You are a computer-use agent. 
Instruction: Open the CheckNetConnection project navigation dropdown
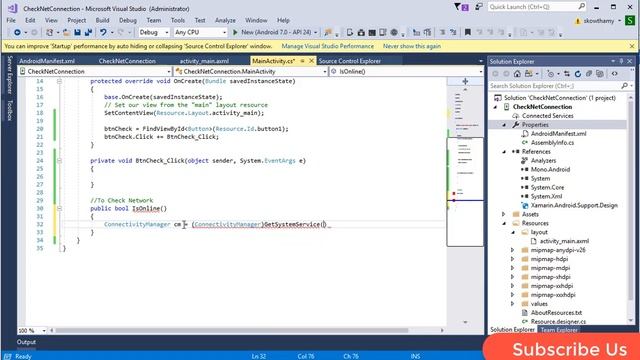(x=95, y=71)
